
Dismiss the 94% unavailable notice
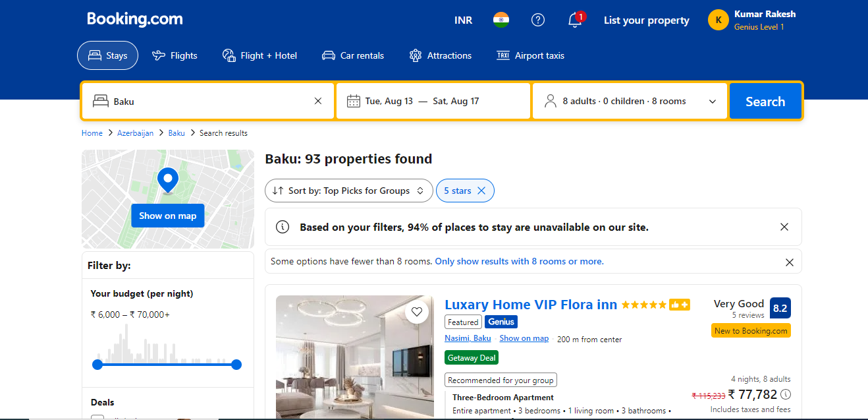click(x=784, y=227)
